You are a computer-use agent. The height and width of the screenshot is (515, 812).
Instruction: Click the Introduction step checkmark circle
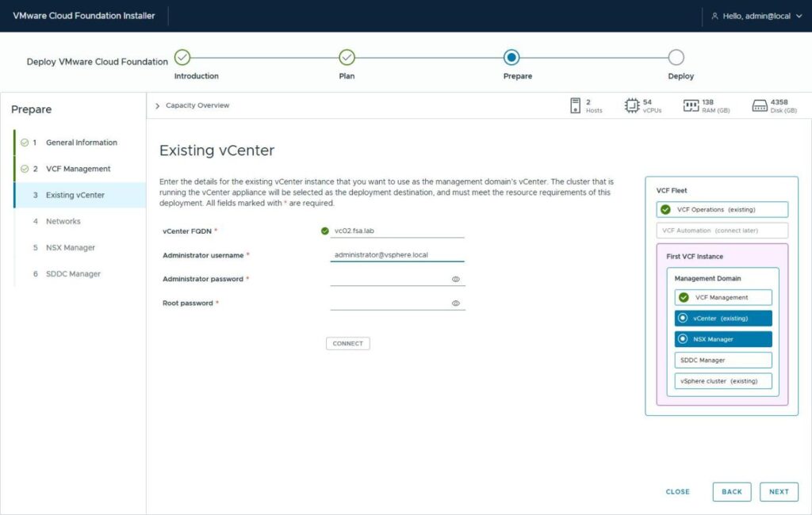(182, 57)
